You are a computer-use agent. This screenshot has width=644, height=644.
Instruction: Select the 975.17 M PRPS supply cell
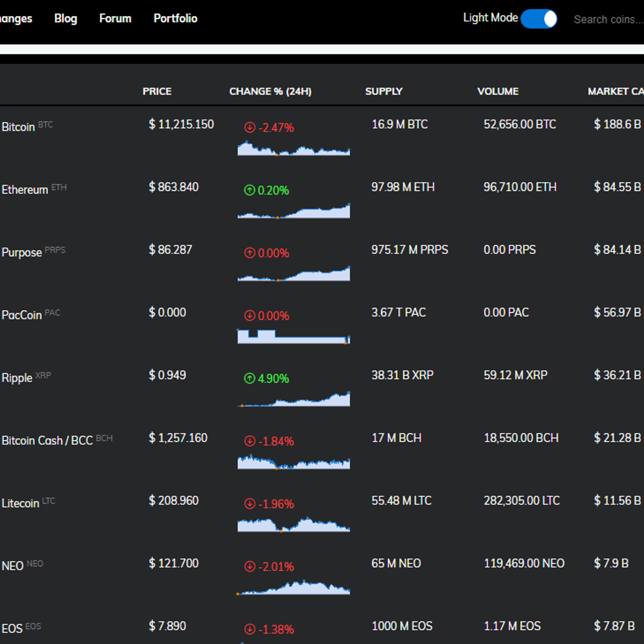tap(410, 250)
